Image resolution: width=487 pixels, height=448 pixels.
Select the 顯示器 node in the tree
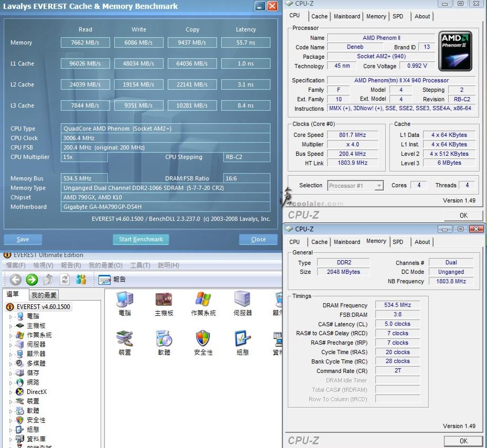[x=36, y=354]
